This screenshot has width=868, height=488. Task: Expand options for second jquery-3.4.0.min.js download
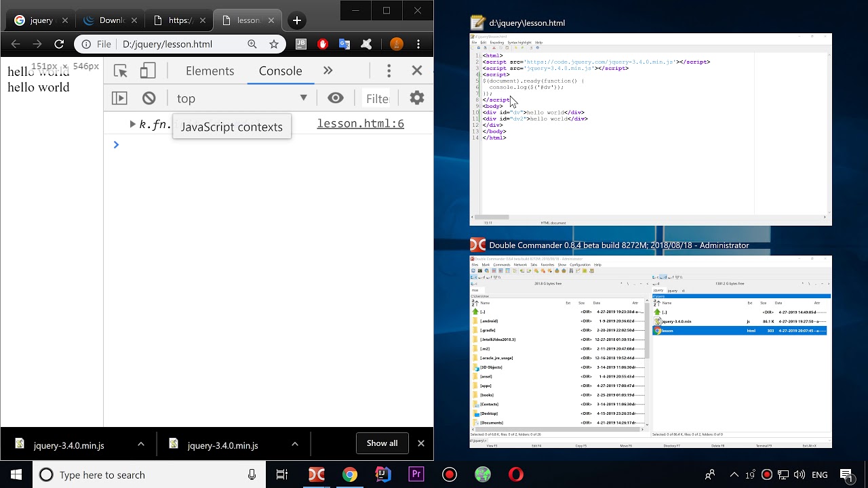tap(295, 444)
